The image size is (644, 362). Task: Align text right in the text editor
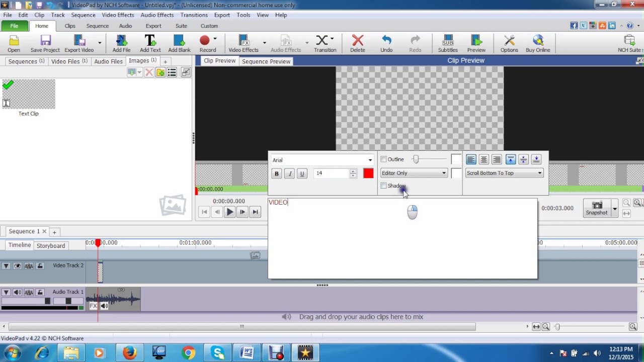(x=497, y=159)
